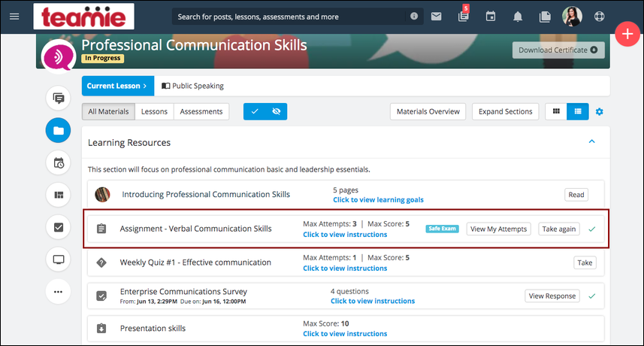Open the newsfeed icon with badge 5
The image size is (644, 346).
pyautogui.click(x=464, y=15)
